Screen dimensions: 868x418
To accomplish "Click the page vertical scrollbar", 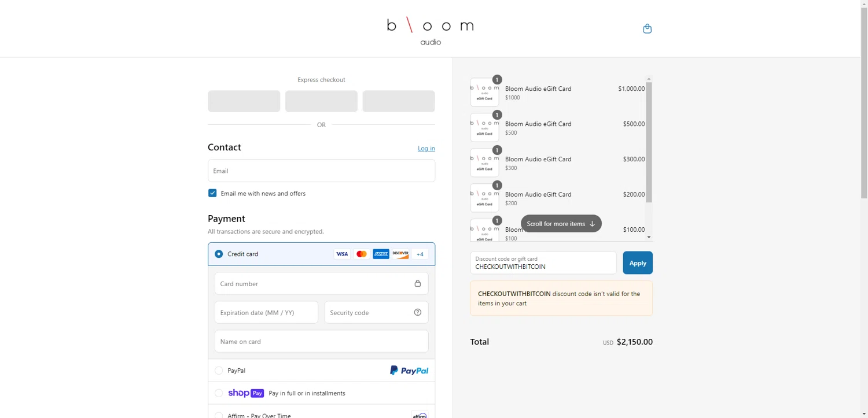I will pos(864,103).
